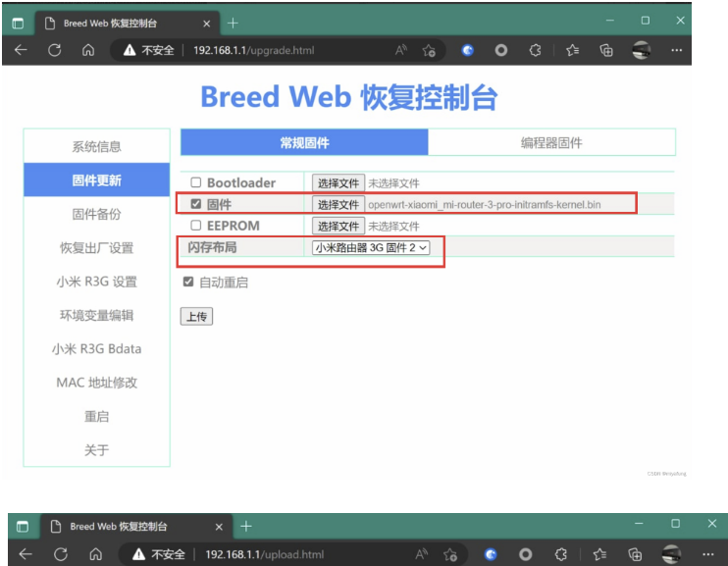
Task: Open the three-dot menu in upper browser window
Action: (x=676, y=50)
